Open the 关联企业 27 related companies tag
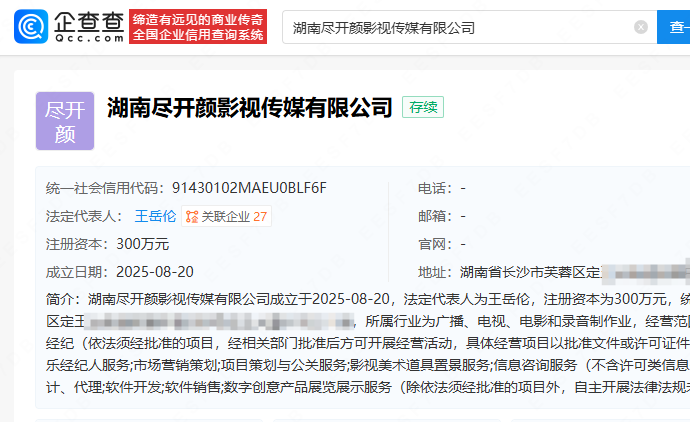 pyautogui.click(x=226, y=216)
